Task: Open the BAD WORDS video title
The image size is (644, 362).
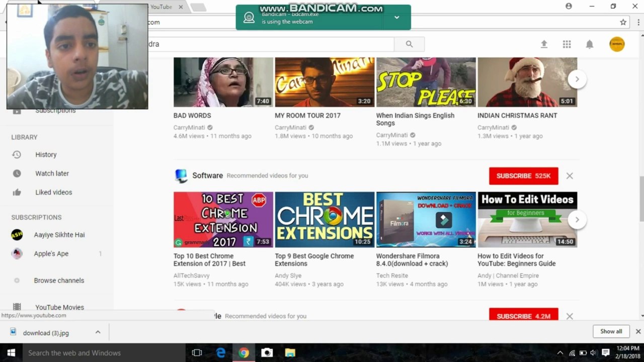Action: coord(192,116)
